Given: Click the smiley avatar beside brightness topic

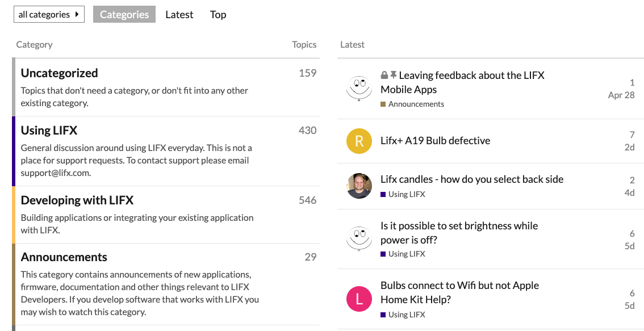Looking at the screenshot, I should point(359,238).
